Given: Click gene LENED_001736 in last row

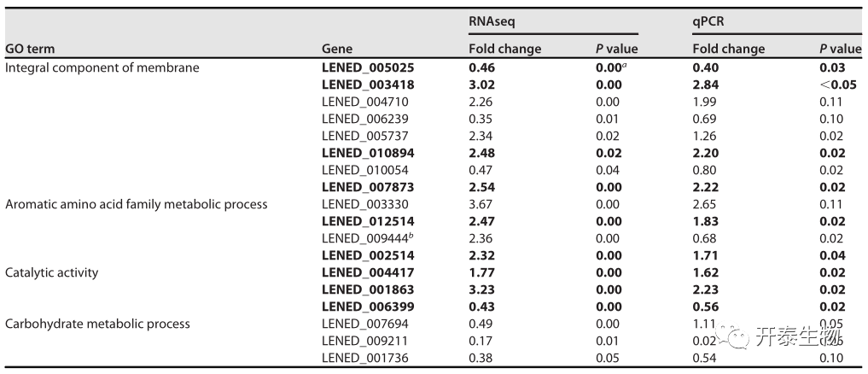Looking at the screenshot, I should [x=365, y=358].
